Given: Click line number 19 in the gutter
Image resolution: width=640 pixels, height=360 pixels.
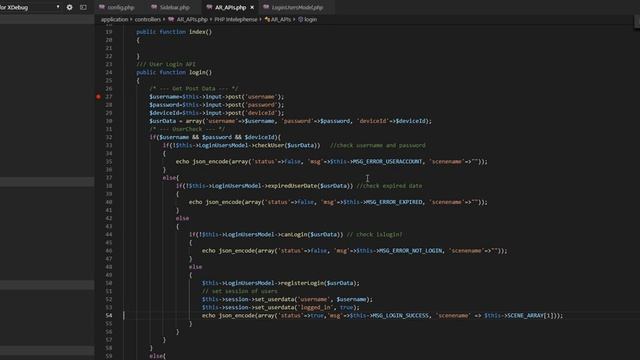Looking at the screenshot, I should [109, 32].
